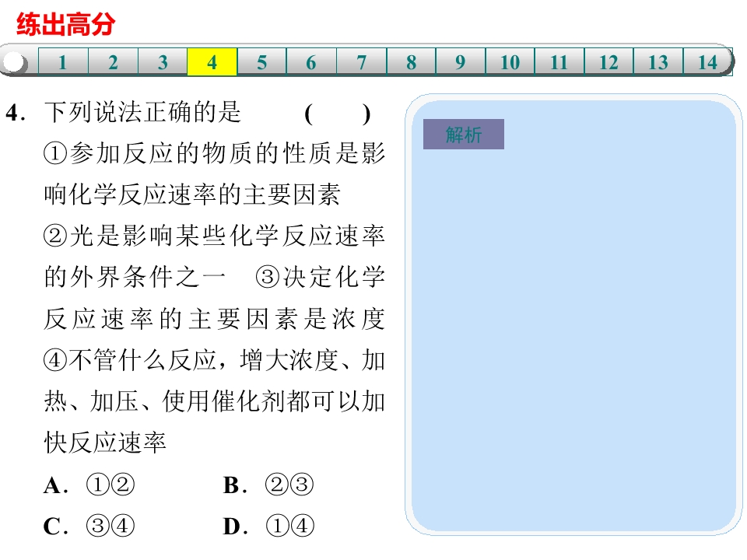747x560 pixels.
Task: Go to question 6 tab
Action: 311,62
